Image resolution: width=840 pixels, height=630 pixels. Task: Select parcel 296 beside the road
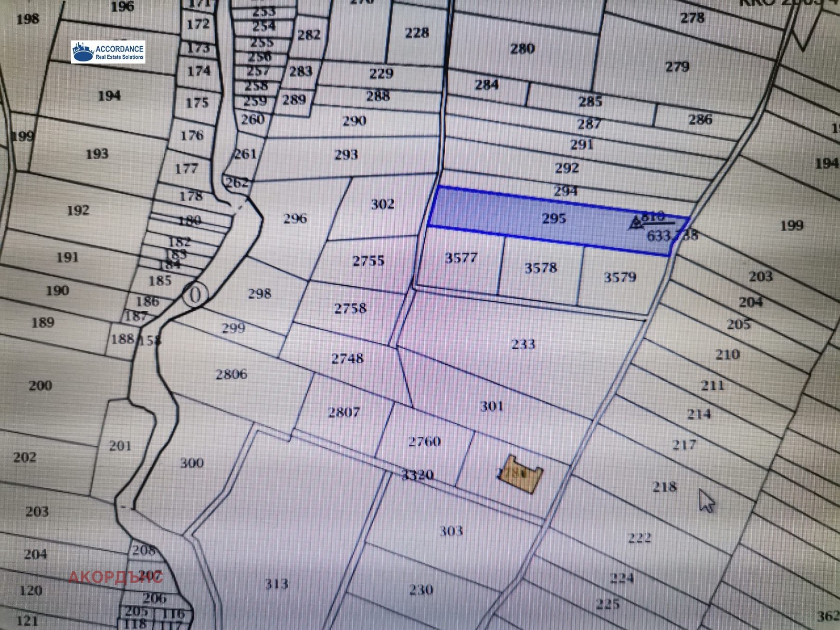click(x=295, y=218)
